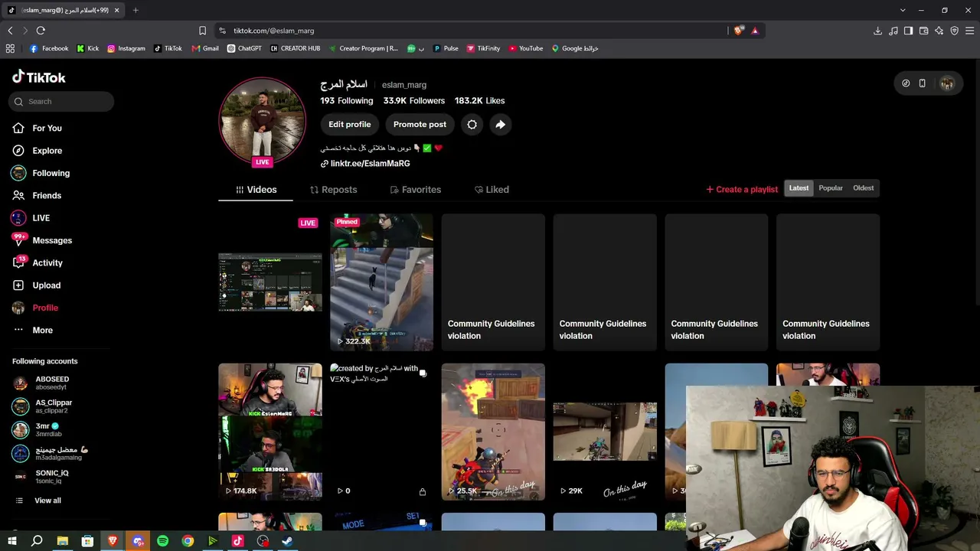Click Edit profile button
The width and height of the screenshot is (980, 551).
tap(350, 125)
